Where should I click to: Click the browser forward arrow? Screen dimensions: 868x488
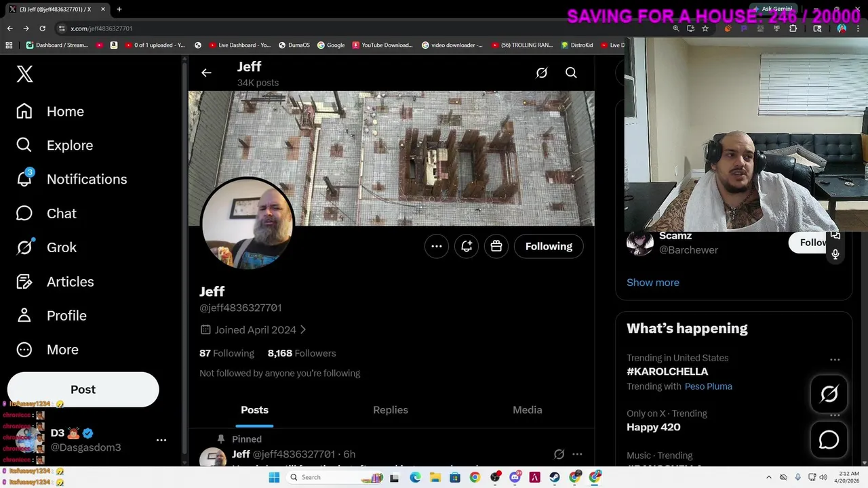pos(26,28)
